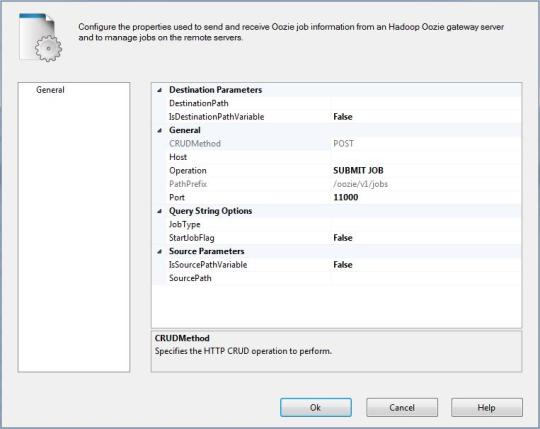
Task: Open Help for this dialog
Action: point(487,408)
